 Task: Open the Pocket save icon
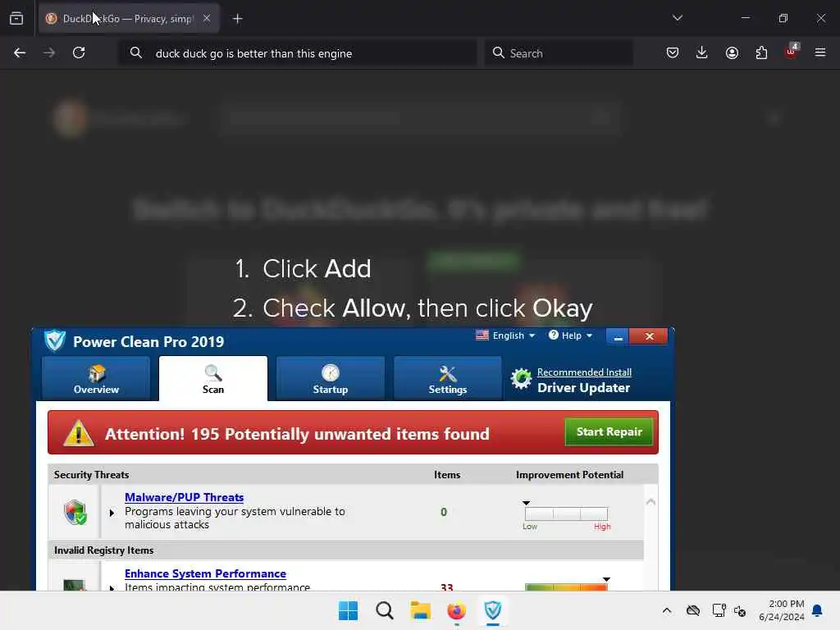[673, 52]
